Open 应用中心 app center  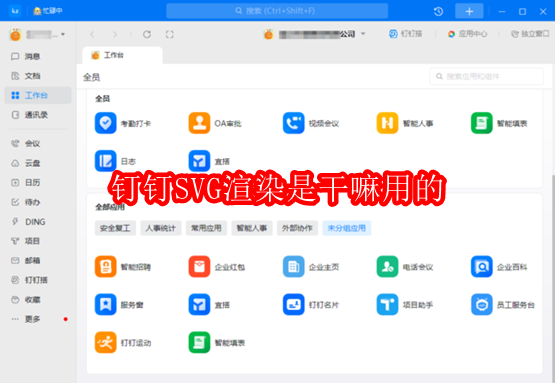pos(467,34)
